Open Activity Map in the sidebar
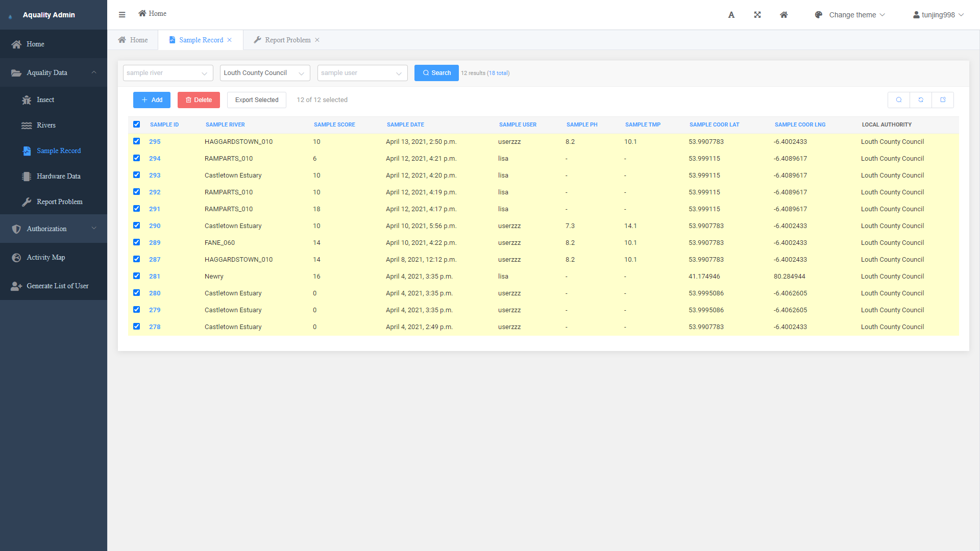 54,258
